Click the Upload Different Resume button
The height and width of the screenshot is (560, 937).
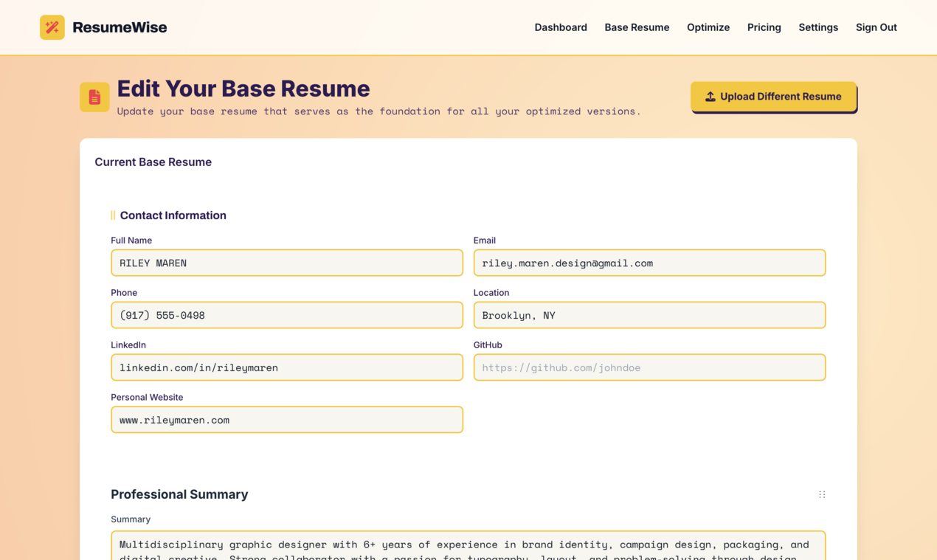(773, 97)
